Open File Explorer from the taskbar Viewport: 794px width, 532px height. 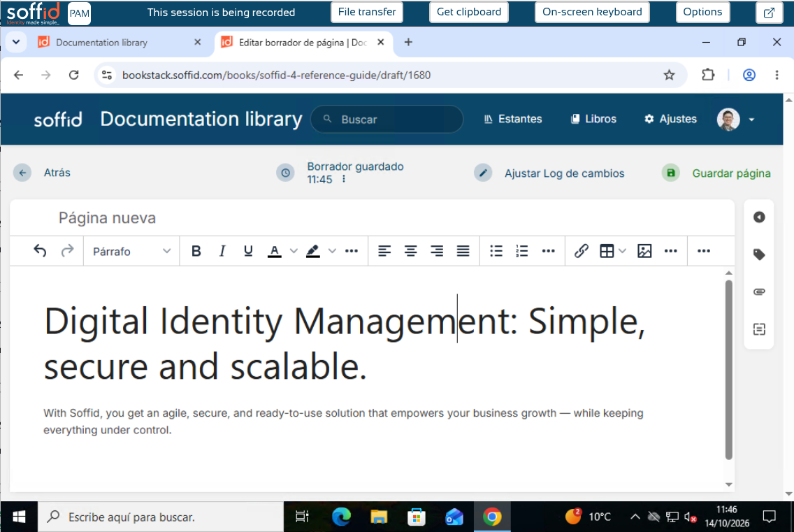click(x=379, y=517)
